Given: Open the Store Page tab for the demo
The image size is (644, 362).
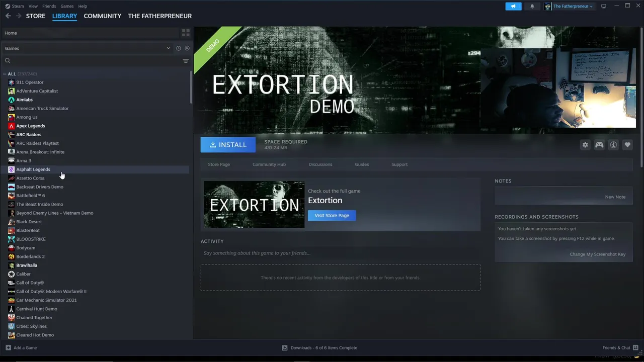Looking at the screenshot, I should pos(219,164).
